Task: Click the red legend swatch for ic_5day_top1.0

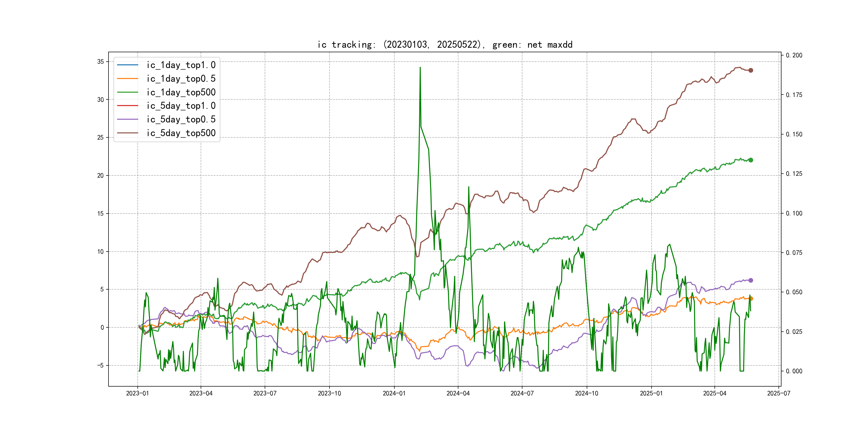Action: click(127, 106)
